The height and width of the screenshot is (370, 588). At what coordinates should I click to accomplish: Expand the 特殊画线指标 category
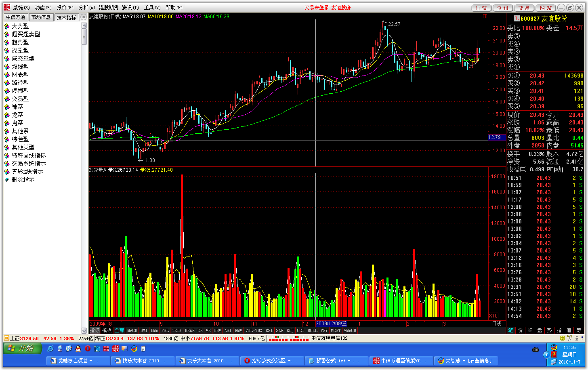pos(29,156)
